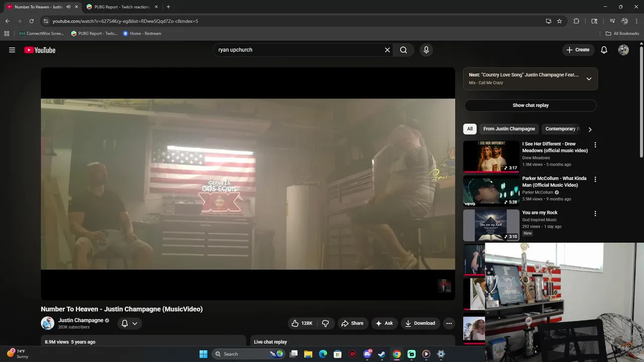The width and height of the screenshot is (644, 362).
Task: Open Parker McCollum What Kinda Man thumbnail
Action: [x=491, y=191]
